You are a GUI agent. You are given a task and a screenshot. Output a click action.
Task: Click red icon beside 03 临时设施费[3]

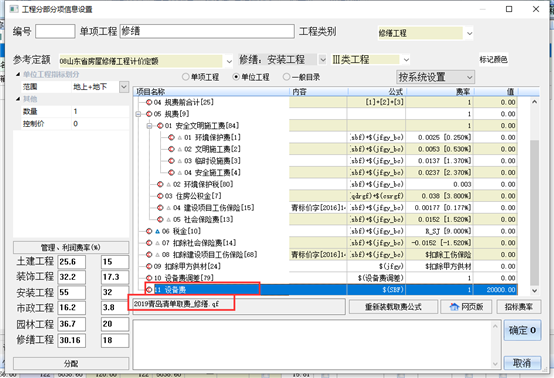[171, 161]
